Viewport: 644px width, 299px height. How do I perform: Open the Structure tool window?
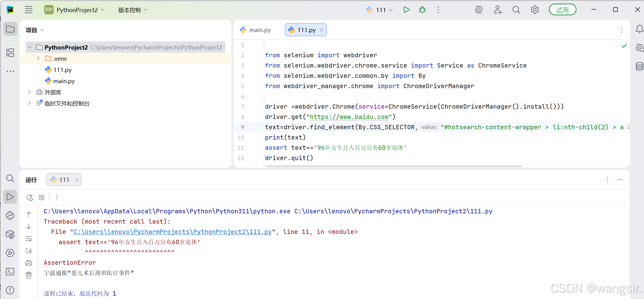10,53
